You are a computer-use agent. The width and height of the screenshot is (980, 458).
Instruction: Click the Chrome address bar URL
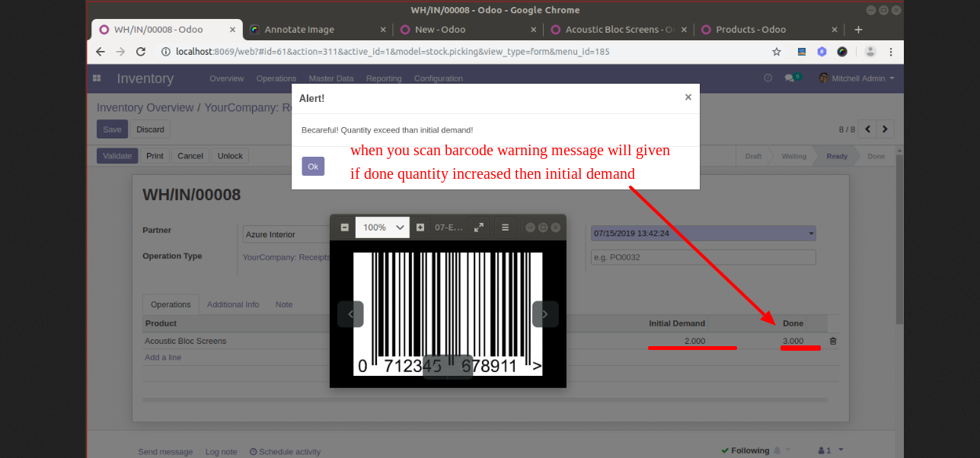pyautogui.click(x=392, y=52)
